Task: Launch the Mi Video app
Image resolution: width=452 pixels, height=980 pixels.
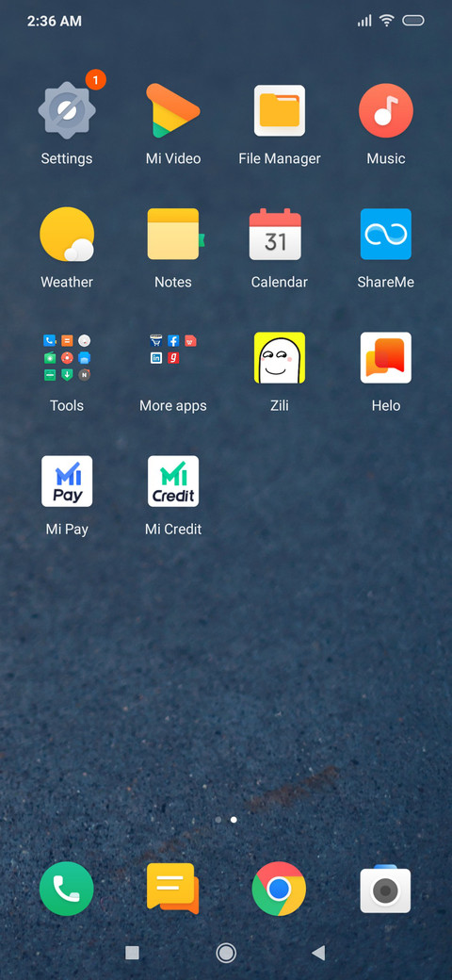Action: click(x=173, y=111)
